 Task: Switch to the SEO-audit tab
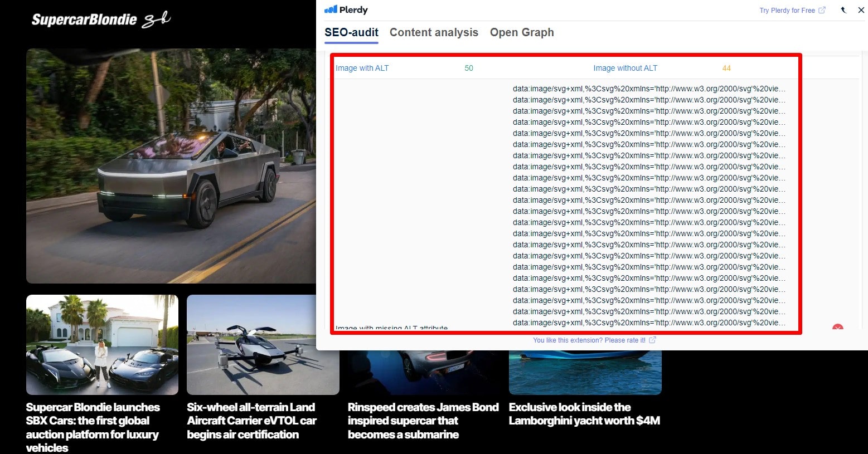(x=351, y=32)
